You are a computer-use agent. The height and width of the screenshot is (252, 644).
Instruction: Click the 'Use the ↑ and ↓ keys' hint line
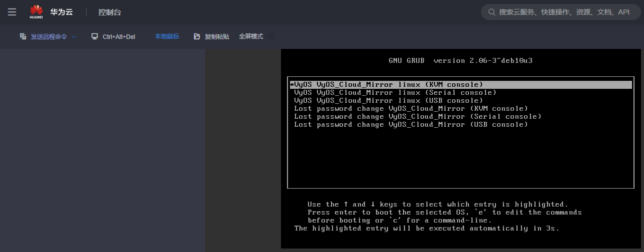coord(438,204)
